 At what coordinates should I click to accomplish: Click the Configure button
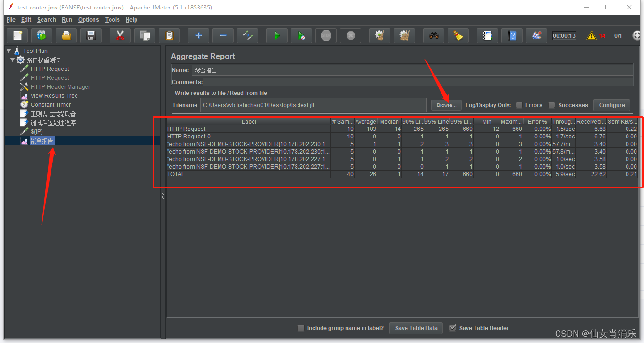click(x=612, y=105)
